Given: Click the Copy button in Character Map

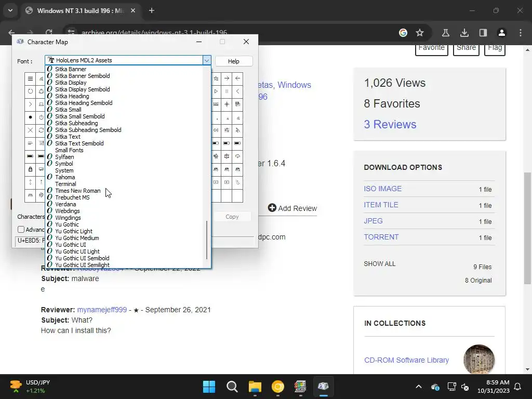Looking at the screenshot, I should [232, 217].
